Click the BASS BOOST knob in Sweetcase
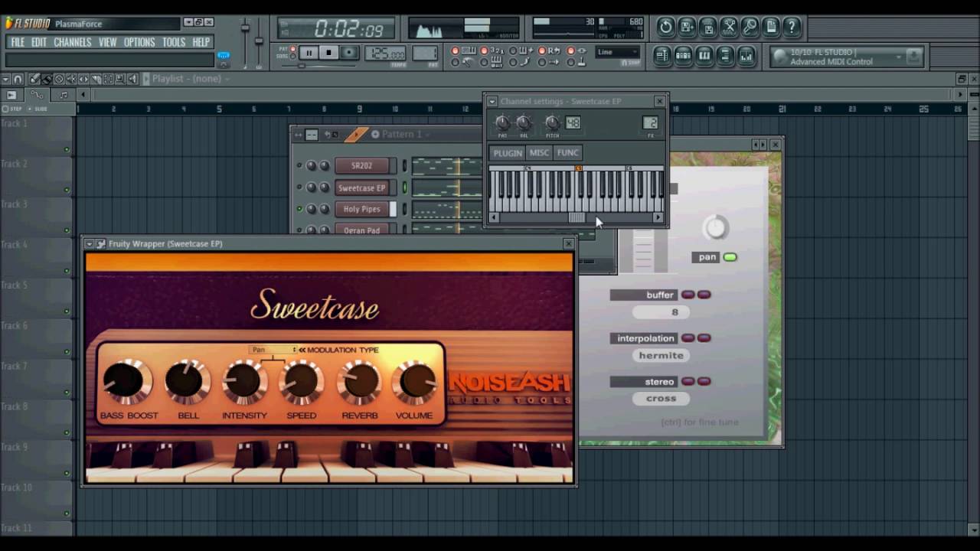This screenshot has height=551, width=980. 127,380
